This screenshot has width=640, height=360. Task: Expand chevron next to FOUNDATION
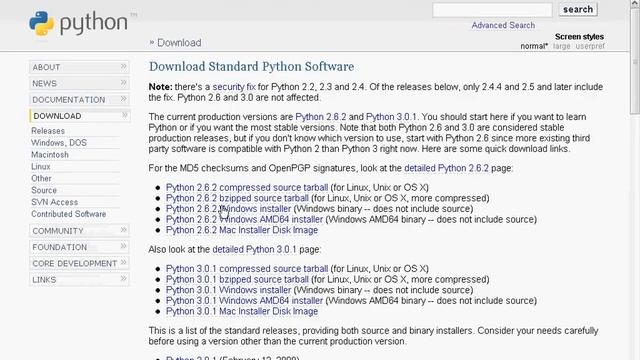[x=124, y=247]
